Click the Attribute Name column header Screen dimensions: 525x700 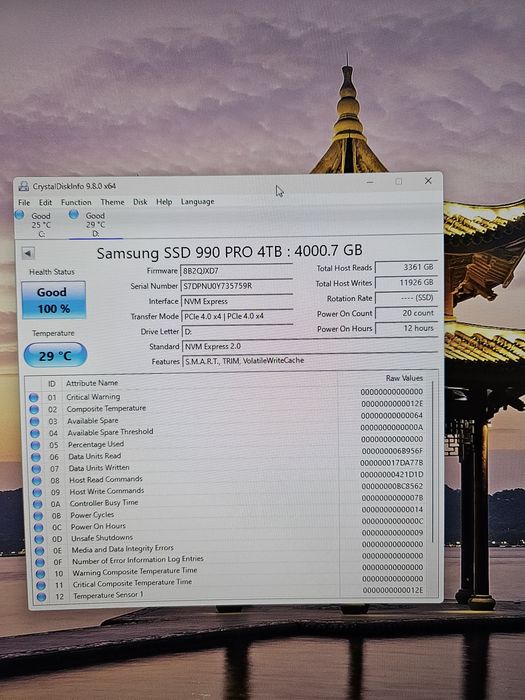click(92, 383)
